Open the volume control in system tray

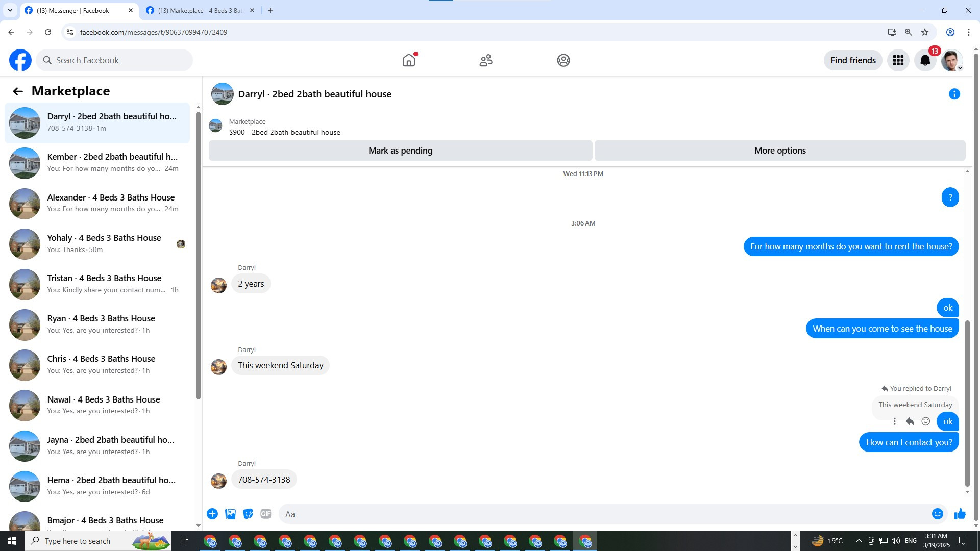[896, 541]
